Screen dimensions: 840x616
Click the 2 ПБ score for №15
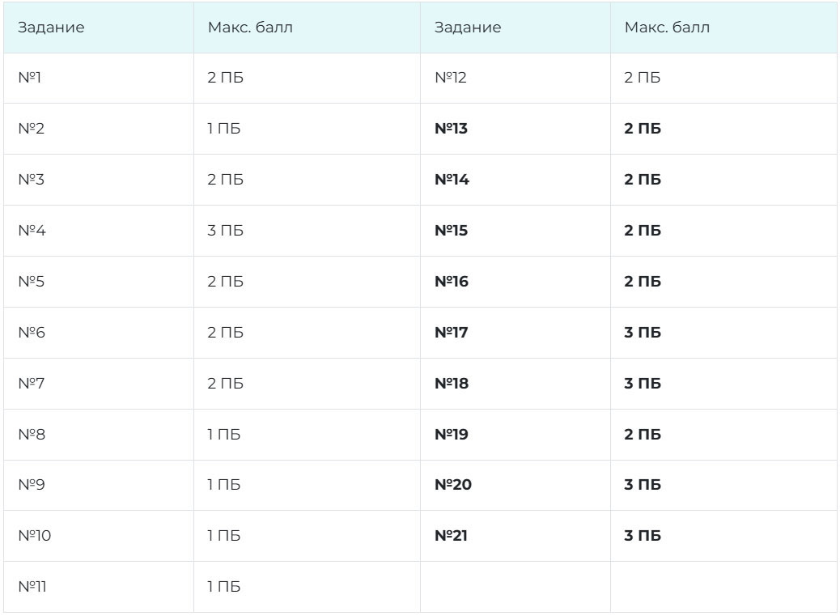(x=643, y=231)
